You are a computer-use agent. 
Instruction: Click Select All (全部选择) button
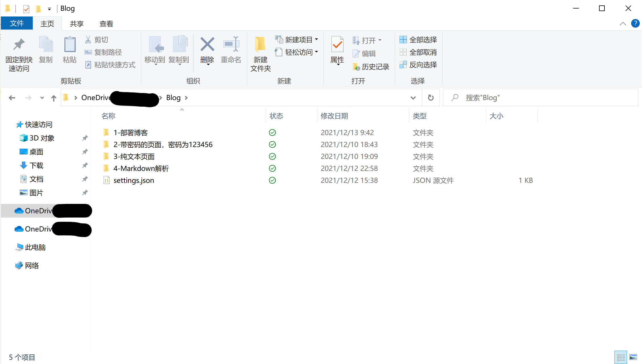point(418,40)
